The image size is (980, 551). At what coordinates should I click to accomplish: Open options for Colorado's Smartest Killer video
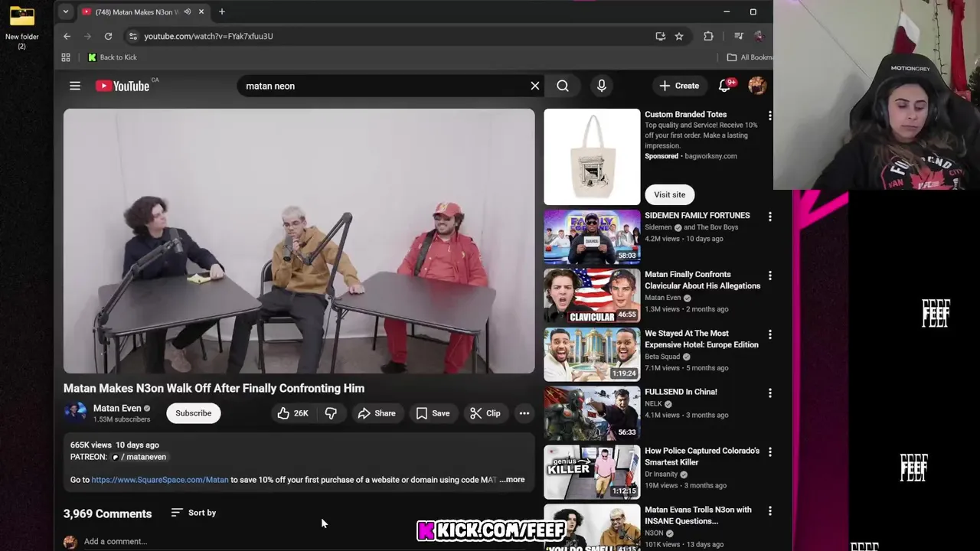[x=769, y=452]
